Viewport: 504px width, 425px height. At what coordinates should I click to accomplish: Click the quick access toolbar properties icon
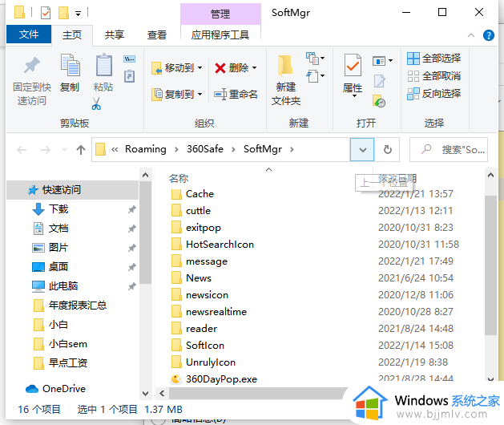46,13
